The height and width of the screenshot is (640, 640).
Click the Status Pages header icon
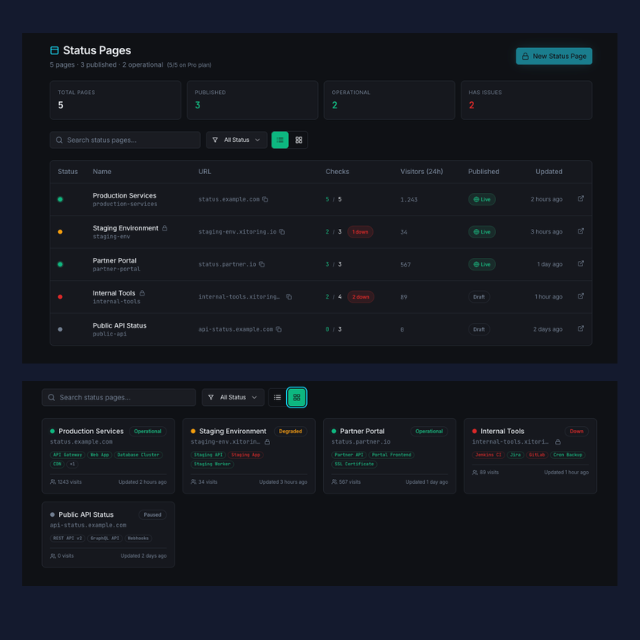point(54,50)
